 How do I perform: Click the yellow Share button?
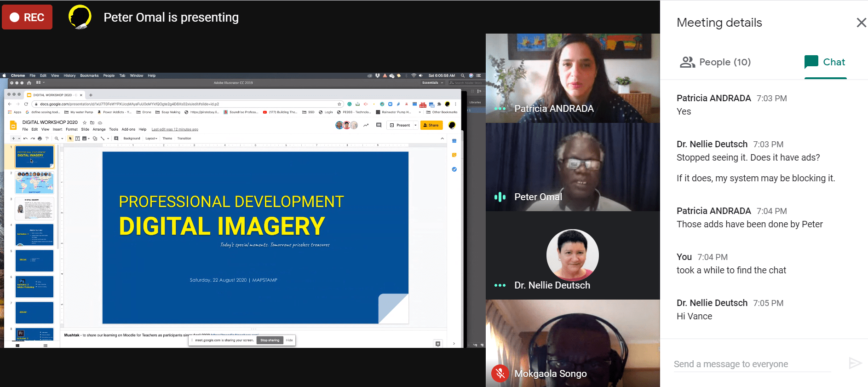click(431, 125)
